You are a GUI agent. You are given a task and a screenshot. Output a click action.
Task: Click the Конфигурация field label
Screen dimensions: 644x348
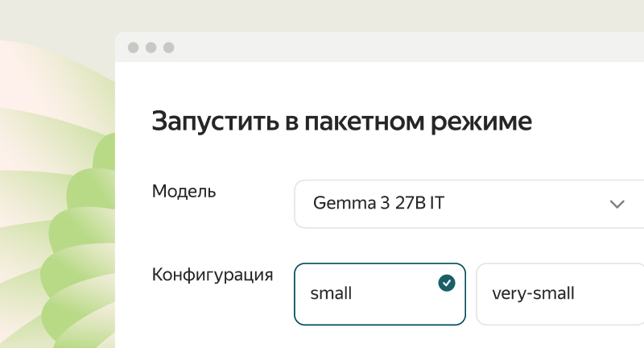213,275
